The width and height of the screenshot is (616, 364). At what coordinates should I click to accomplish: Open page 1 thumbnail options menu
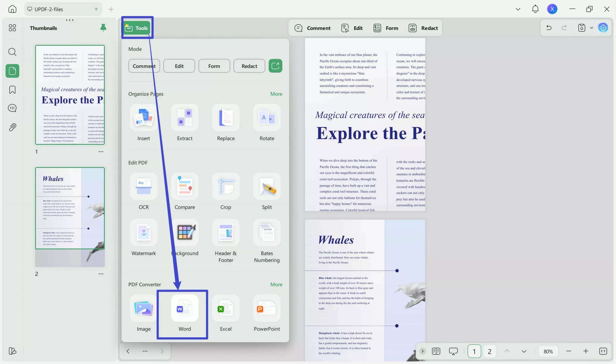pyautogui.click(x=101, y=152)
